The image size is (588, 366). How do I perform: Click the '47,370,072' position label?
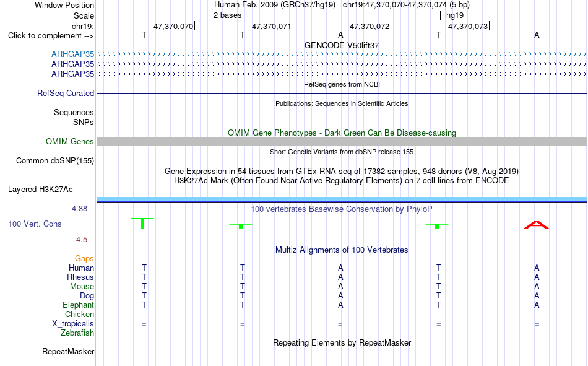point(370,26)
